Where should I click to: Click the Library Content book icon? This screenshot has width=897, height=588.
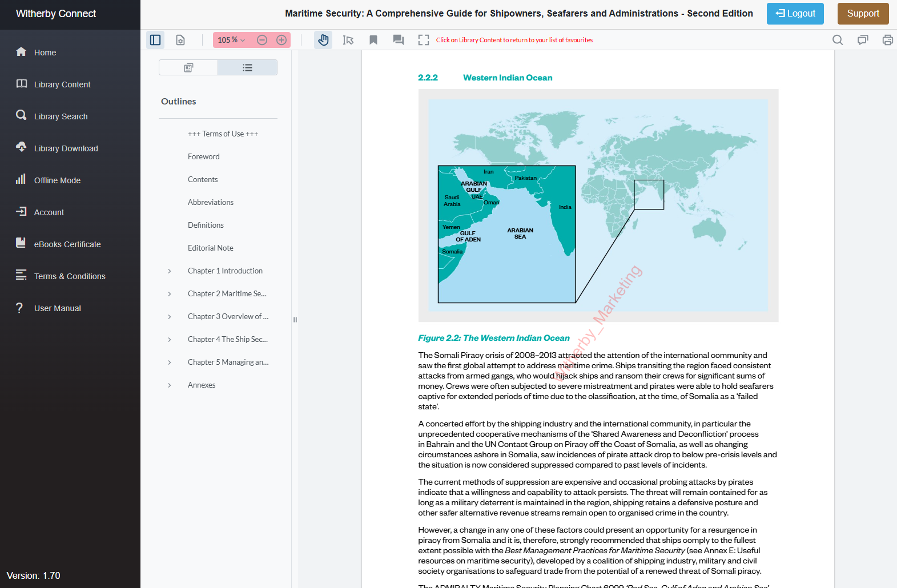pyautogui.click(x=21, y=83)
